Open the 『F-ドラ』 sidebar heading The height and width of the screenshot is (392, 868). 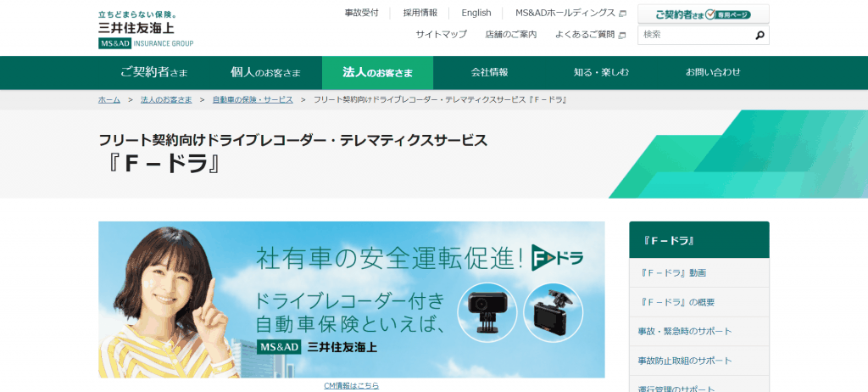699,240
